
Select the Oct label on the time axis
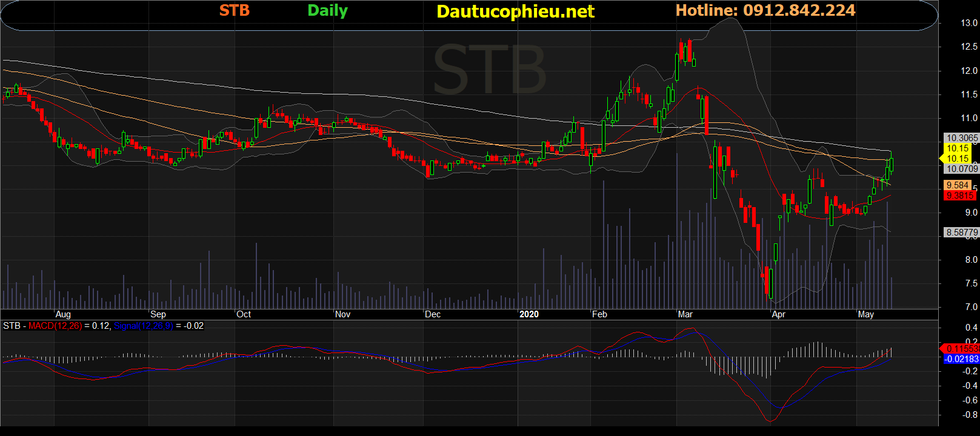(x=244, y=314)
